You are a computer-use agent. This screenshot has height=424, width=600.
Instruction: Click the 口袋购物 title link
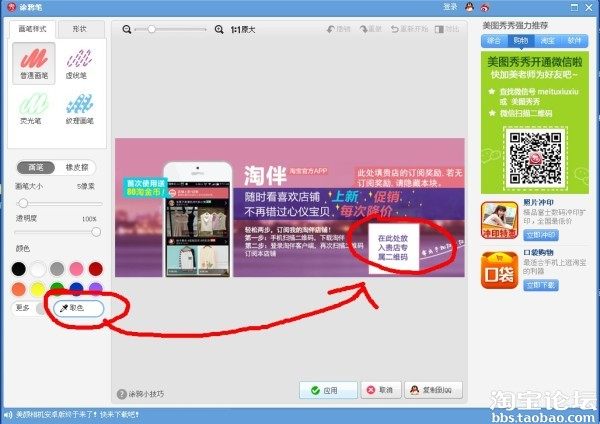pyautogui.click(x=538, y=253)
